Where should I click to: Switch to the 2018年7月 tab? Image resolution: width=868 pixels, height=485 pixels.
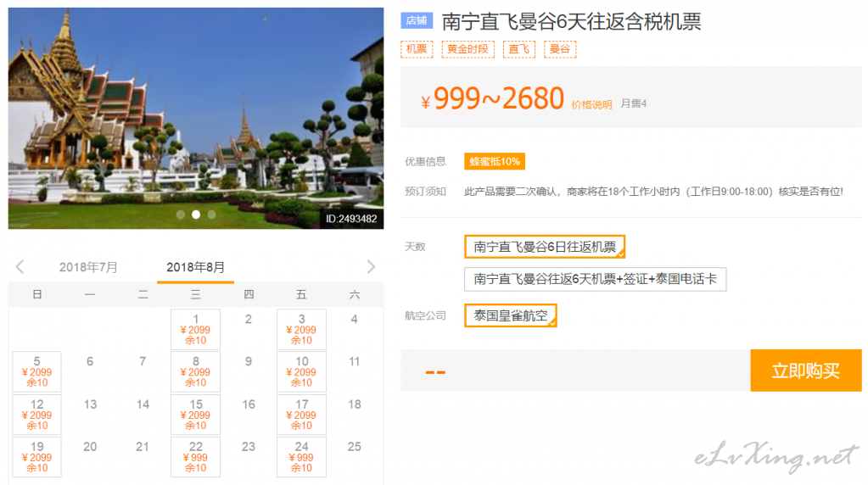(x=88, y=267)
